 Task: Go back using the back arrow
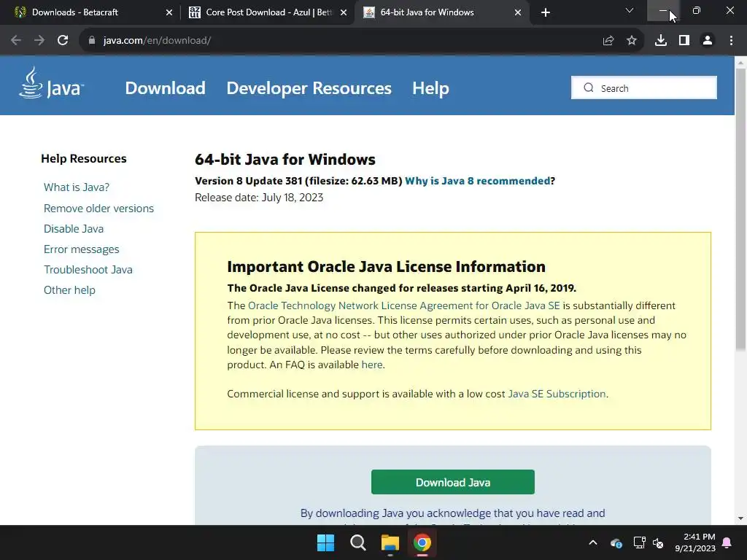16,41
